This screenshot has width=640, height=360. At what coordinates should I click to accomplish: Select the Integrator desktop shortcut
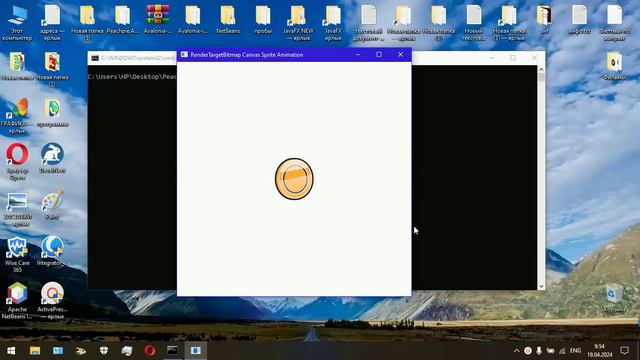click(x=52, y=251)
